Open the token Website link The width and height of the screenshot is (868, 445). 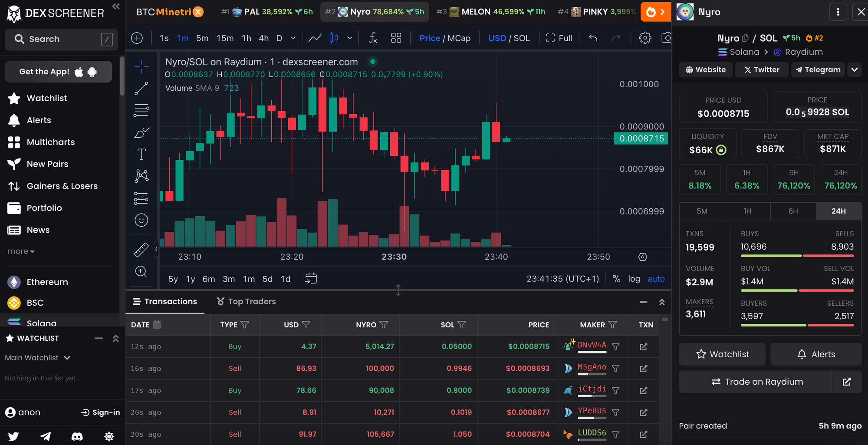[706, 70]
